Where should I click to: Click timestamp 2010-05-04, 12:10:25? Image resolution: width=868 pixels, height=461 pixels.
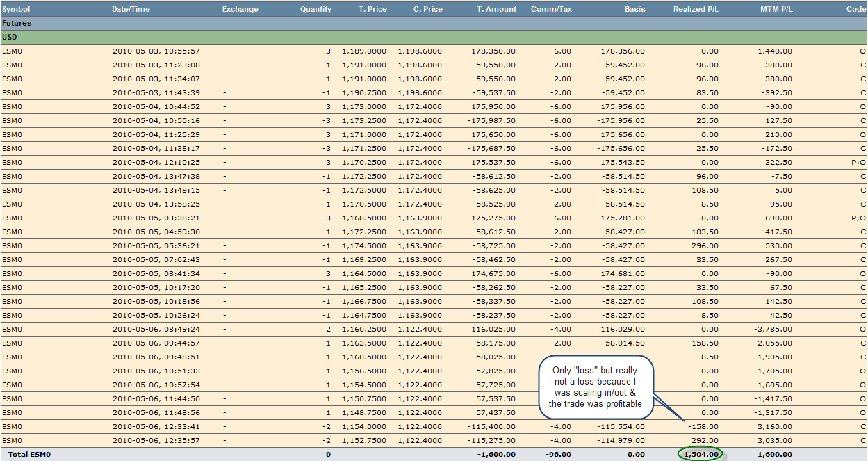156,162
